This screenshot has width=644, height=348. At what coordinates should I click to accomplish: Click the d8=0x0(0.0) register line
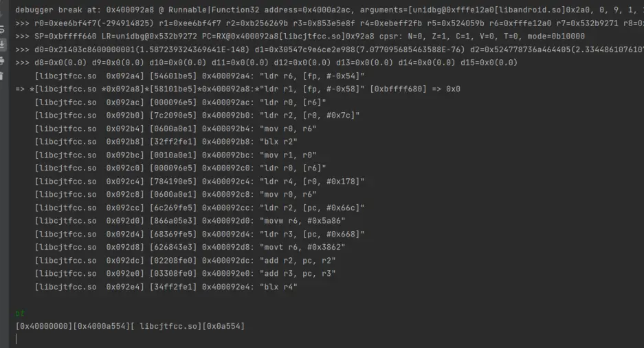coord(266,63)
